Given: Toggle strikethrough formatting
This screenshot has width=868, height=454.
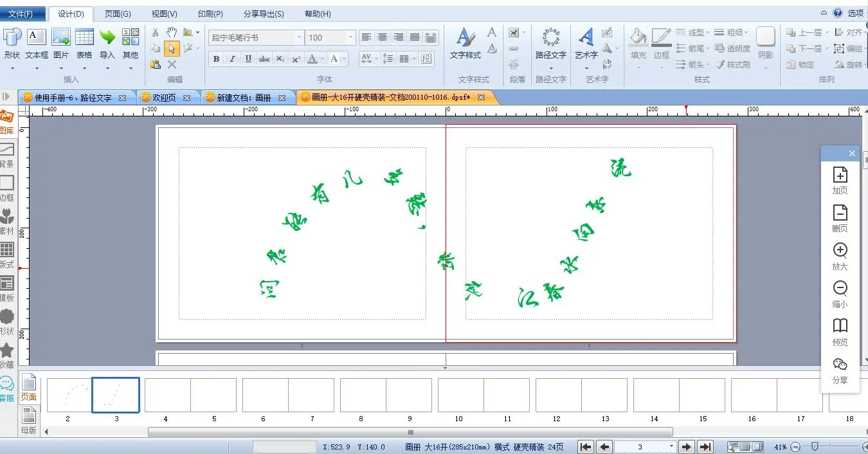Looking at the screenshot, I should pyautogui.click(x=264, y=59).
